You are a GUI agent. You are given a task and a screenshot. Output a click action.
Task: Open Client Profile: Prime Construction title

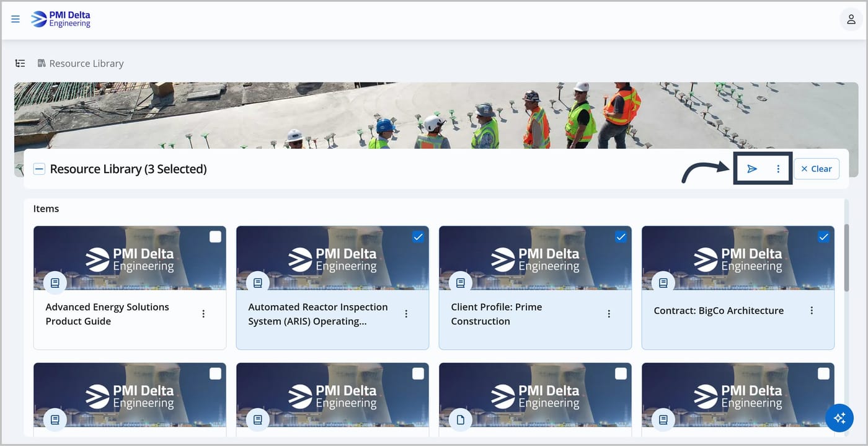click(x=497, y=314)
